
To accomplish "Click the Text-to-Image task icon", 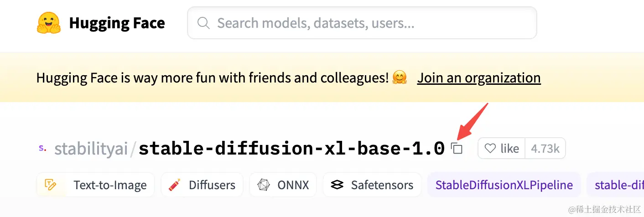I will click(x=50, y=185).
